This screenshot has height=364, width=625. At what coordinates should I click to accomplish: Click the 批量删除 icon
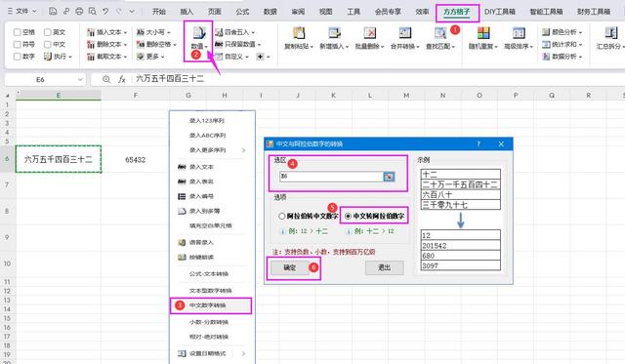(x=369, y=33)
